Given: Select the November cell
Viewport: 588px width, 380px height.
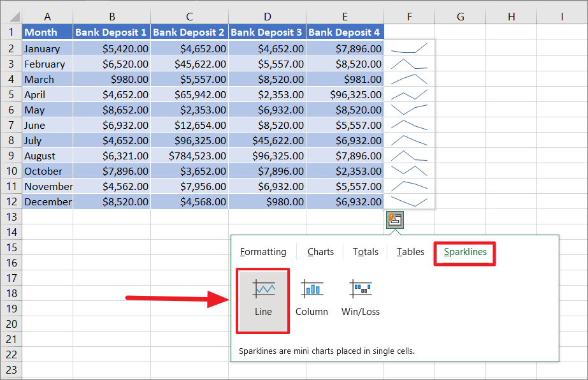Looking at the screenshot, I should tap(47, 187).
